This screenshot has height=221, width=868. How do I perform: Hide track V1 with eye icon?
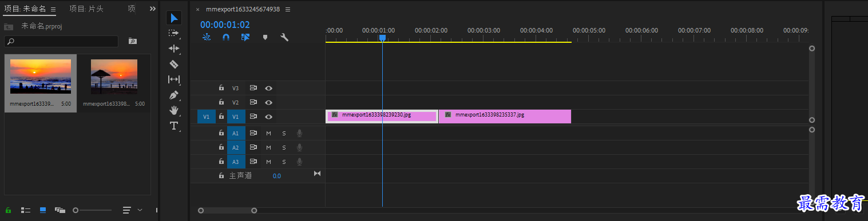click(x=268, y=116)
